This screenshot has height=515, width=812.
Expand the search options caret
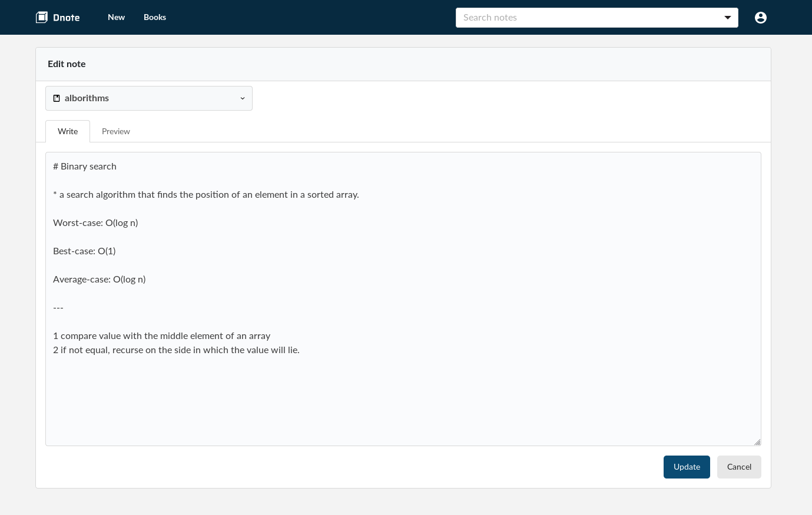pyautogui.click(x=728, y=18)
